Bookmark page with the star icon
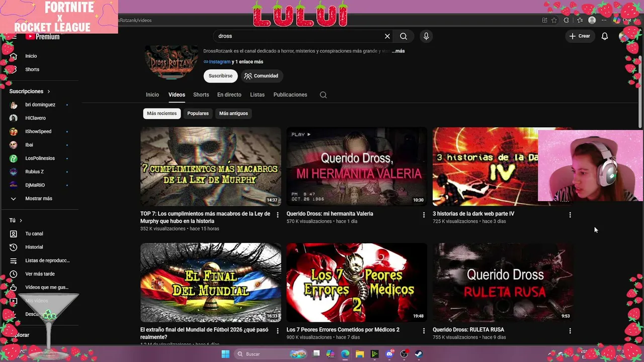644x362 pixels. click(554, 20)
